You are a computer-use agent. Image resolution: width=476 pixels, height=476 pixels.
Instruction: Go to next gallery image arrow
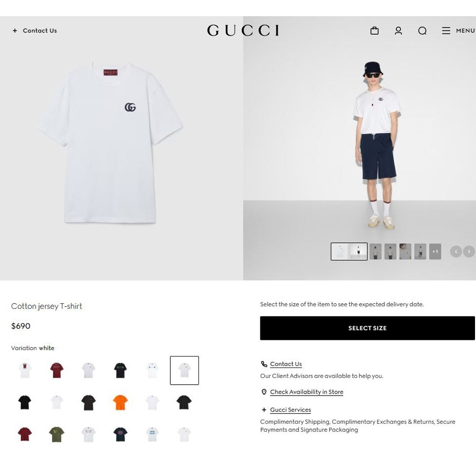pos(469,251)
